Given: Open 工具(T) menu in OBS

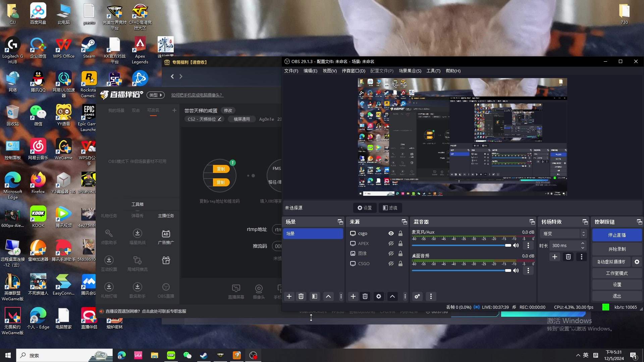Looking at the screenshot, I should [433, 71].
